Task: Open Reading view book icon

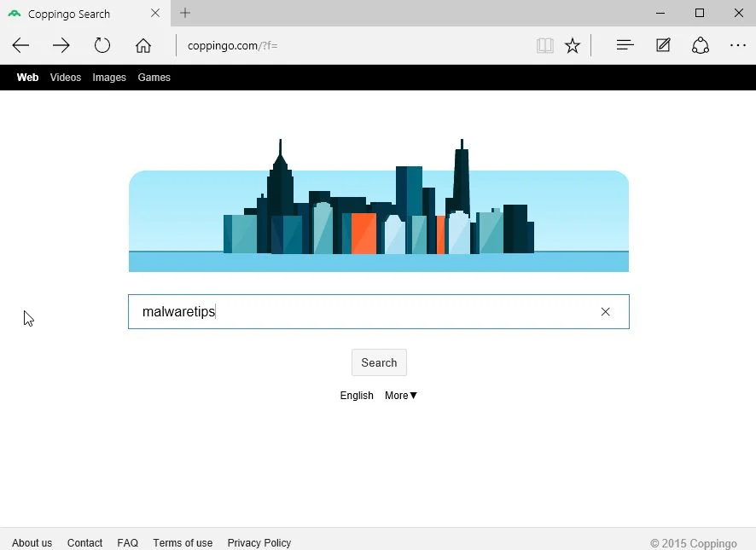Action: point(545,46)
